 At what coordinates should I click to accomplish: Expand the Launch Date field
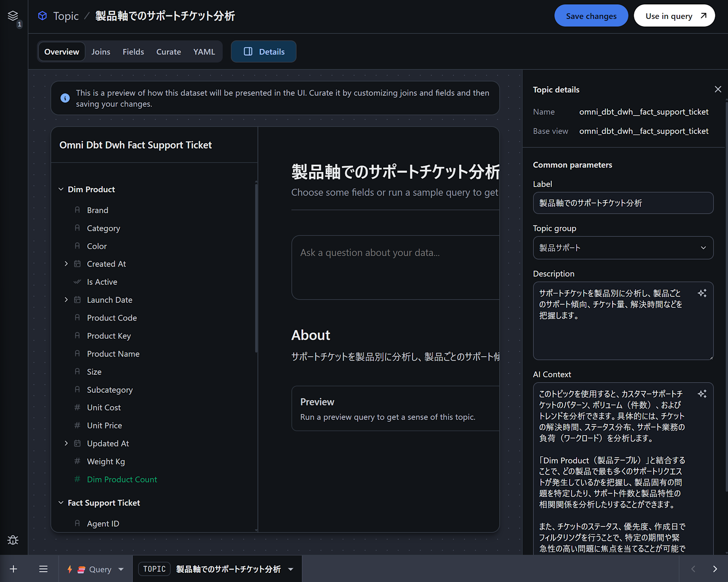[x=66, y=300]
